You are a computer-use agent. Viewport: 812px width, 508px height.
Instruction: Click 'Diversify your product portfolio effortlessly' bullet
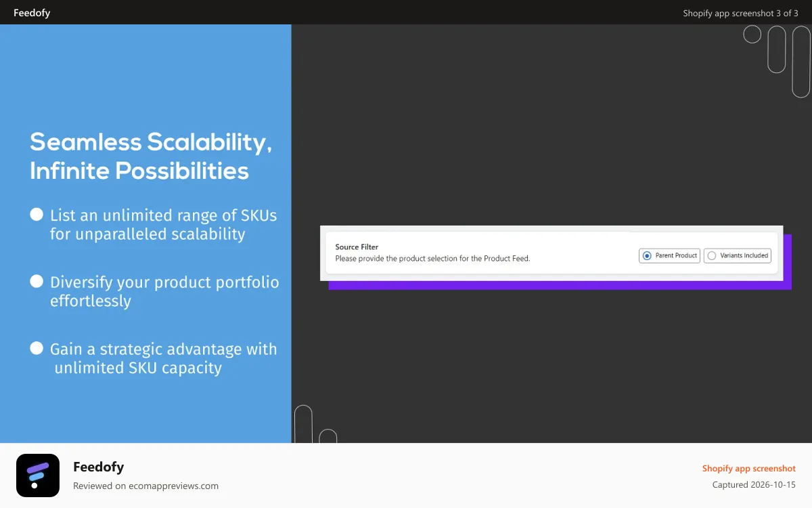click(164, 291)
